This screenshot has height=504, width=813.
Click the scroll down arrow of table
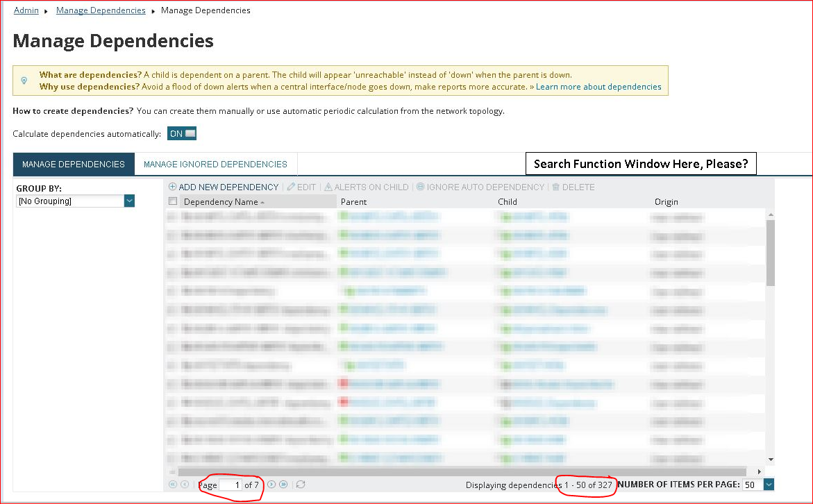[771, 460]
